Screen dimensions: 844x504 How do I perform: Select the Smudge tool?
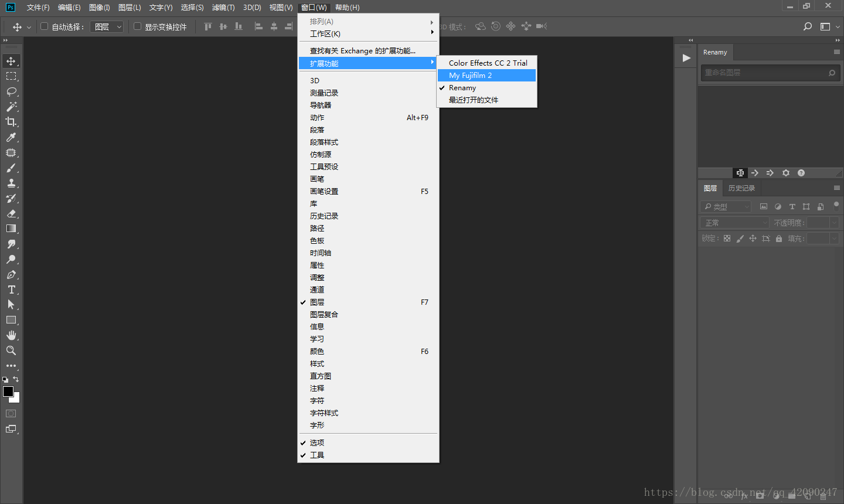pos(11,244)
